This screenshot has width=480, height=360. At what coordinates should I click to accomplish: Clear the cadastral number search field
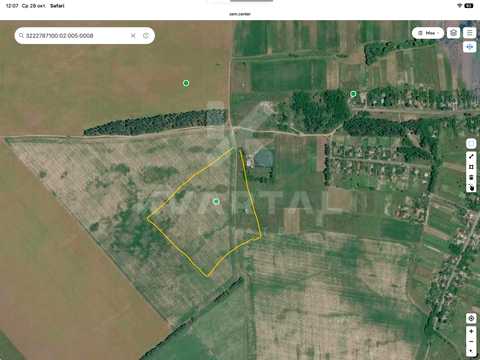click(x=133, y=35)
